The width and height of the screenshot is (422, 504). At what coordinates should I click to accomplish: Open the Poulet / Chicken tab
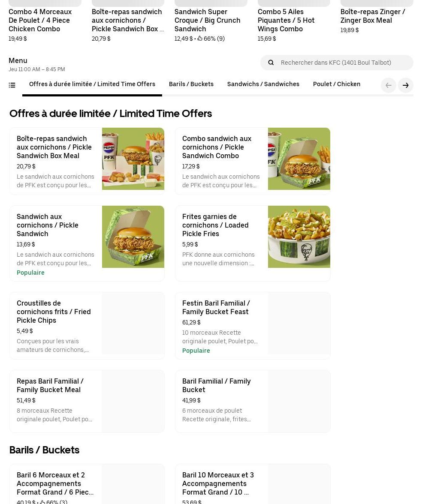[336, 84]
